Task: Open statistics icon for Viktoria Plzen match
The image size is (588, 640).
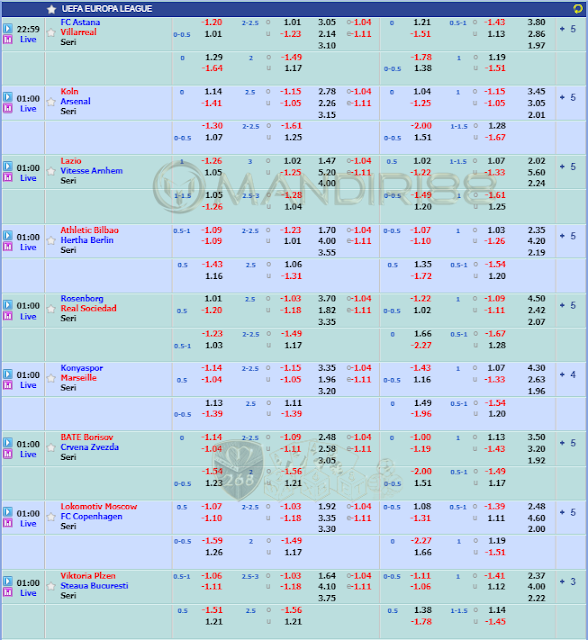Action: [x=8, y=592]
